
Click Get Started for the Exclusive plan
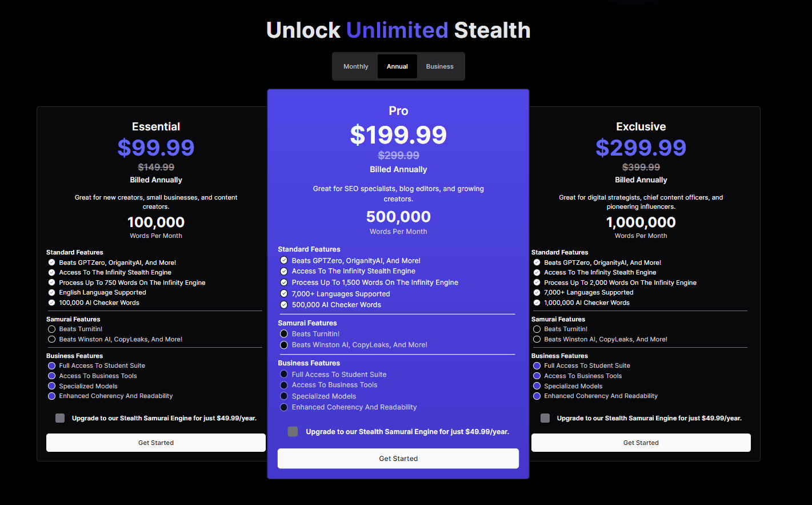tap(641, 443)
